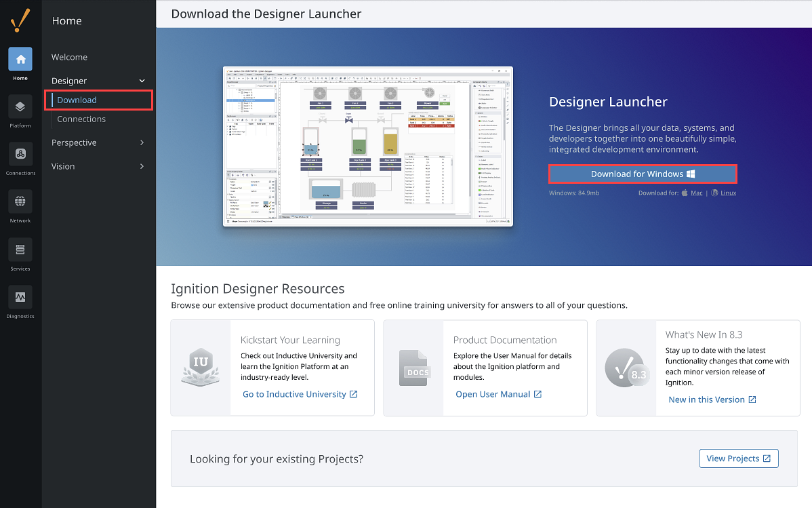The width and height of the screenshot is (812, 508).
Task: Click the Product Documentation card title
Action: click(505, 340)
